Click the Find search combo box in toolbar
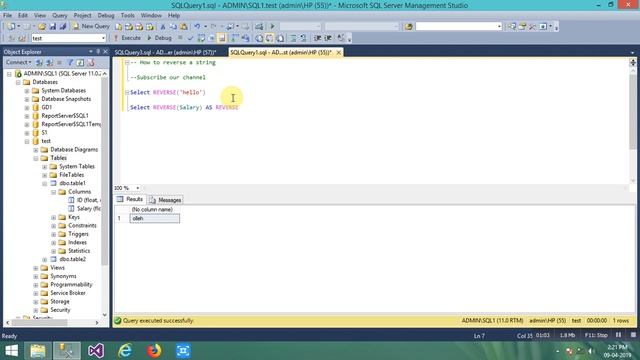This screenshot has height=360, width=640. tap(458, 27)
